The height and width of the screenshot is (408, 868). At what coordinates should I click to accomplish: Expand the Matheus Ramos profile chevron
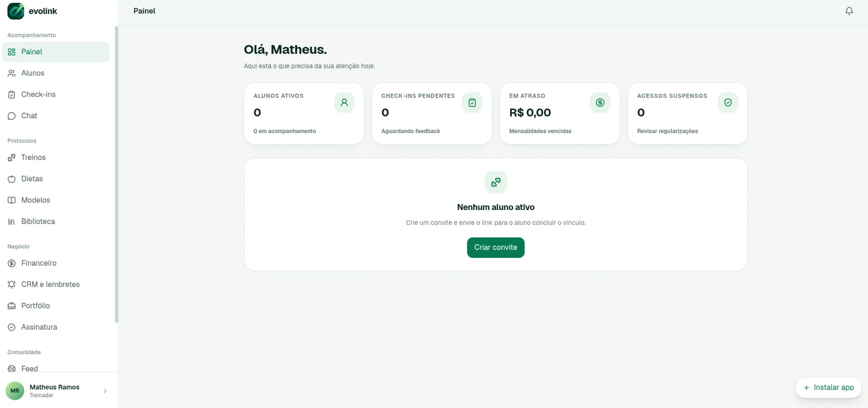pyautogui.click(x=105, y=391)
